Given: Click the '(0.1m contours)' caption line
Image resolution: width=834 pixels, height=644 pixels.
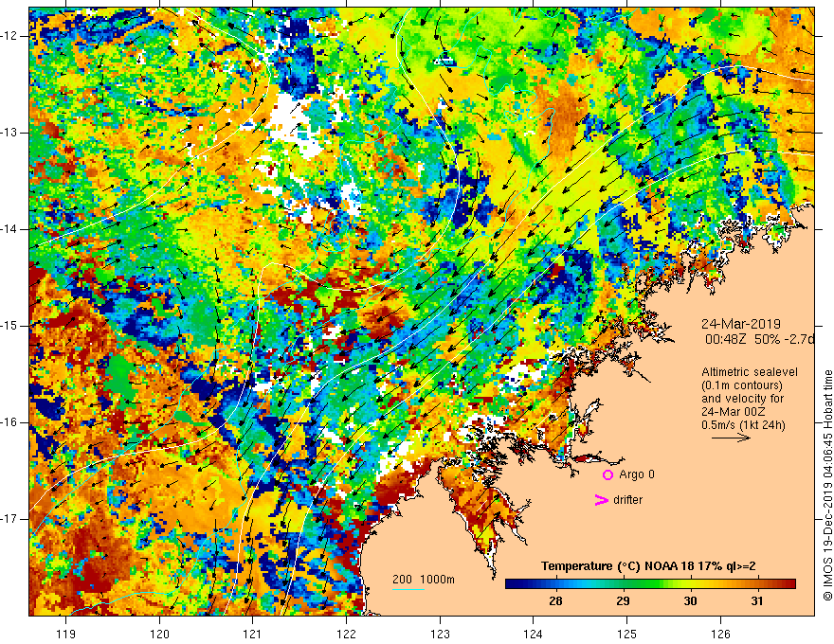Looking at the screenshot, I should [x=742, y=385].
